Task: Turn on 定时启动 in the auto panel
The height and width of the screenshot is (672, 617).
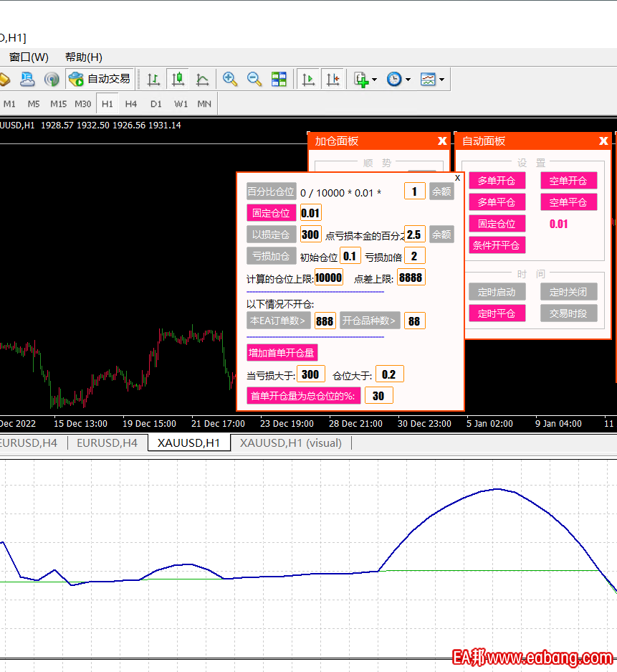Action: click(x=497, y=292)
